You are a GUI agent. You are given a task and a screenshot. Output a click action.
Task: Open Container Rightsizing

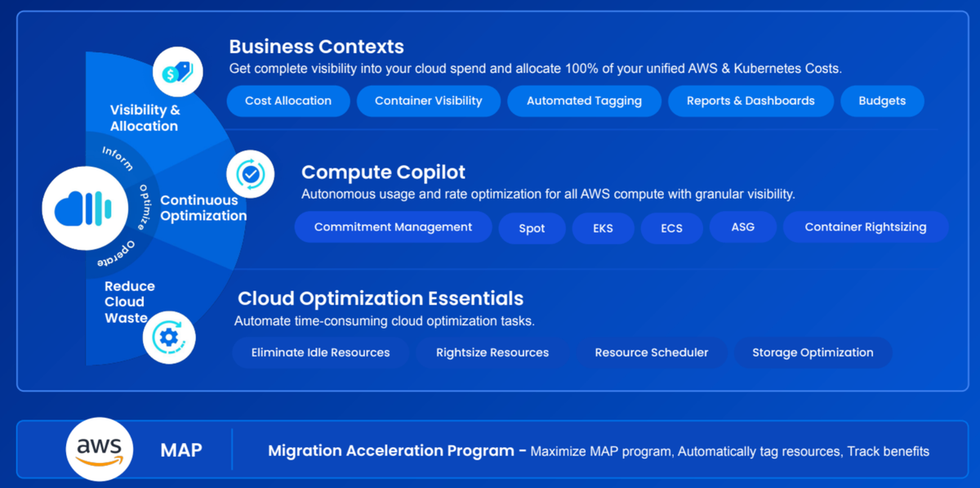(866, 227)
